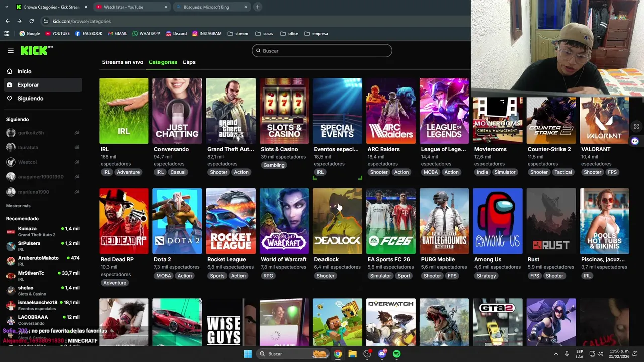Click the microphone icon in system tray

click(567, 354)
